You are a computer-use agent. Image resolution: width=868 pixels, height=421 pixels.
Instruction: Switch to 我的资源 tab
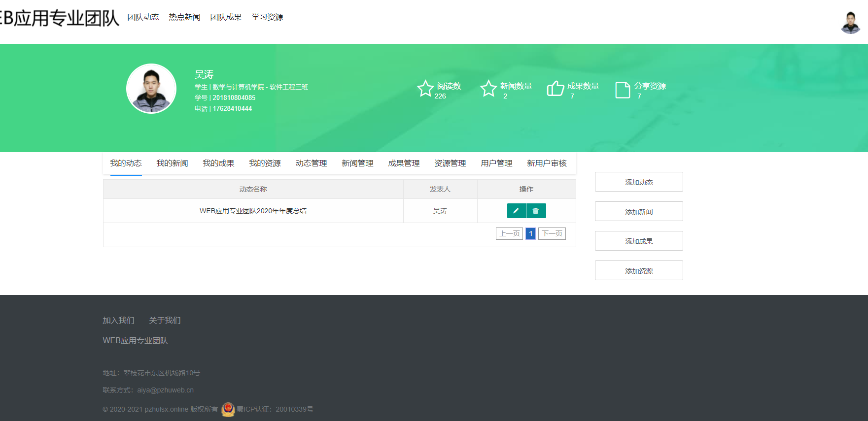pyautogui.click(x=265, y=163)
